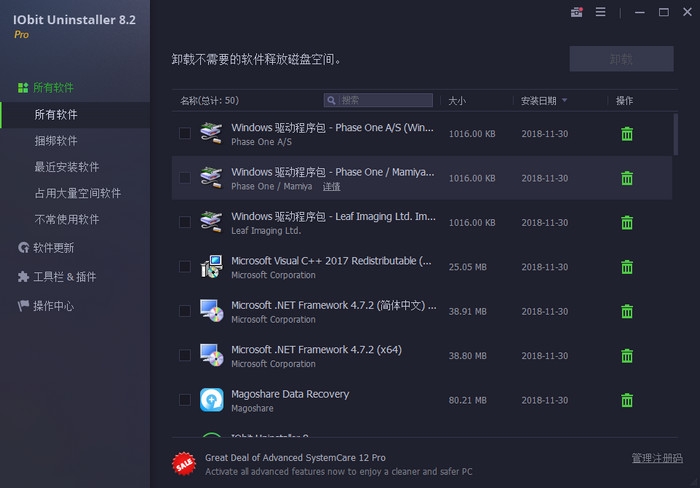
Task: Click Leaf Imaging Ltd. publisher text
Action: 266,231
